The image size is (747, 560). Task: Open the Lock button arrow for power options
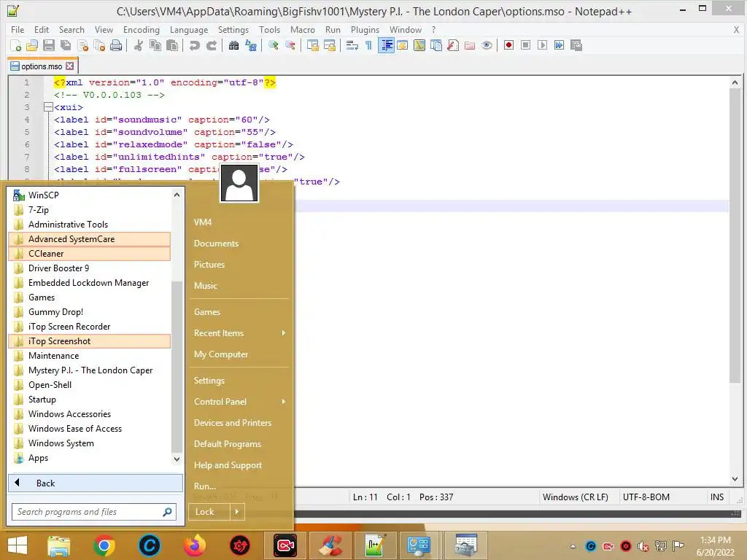point(237,512)
